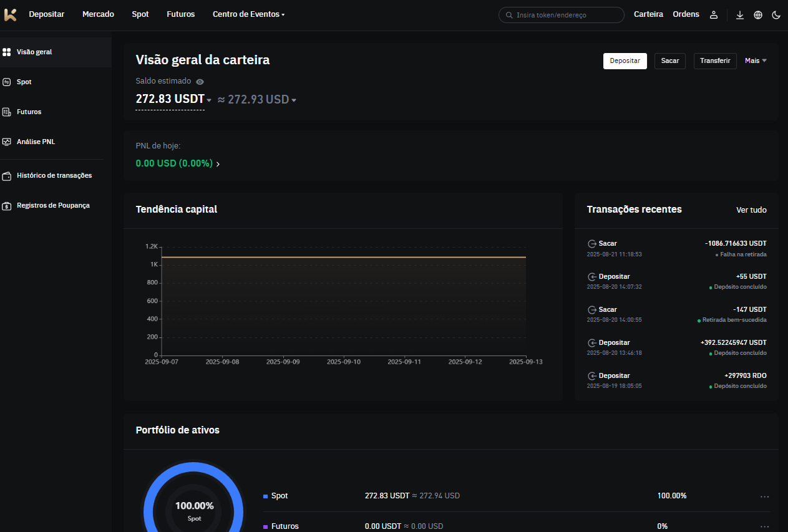
Task: Expand the USD fiat currency dropdown
Action: click(294, 100)
